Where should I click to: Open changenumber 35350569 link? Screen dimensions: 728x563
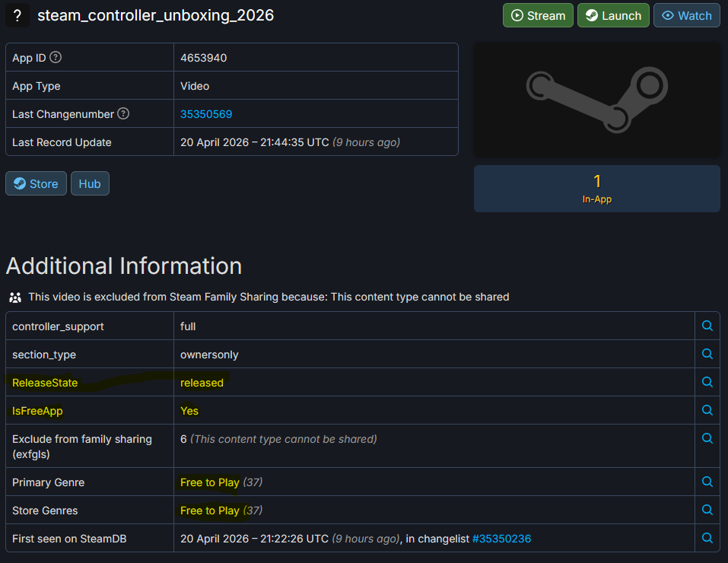point(206,114)
